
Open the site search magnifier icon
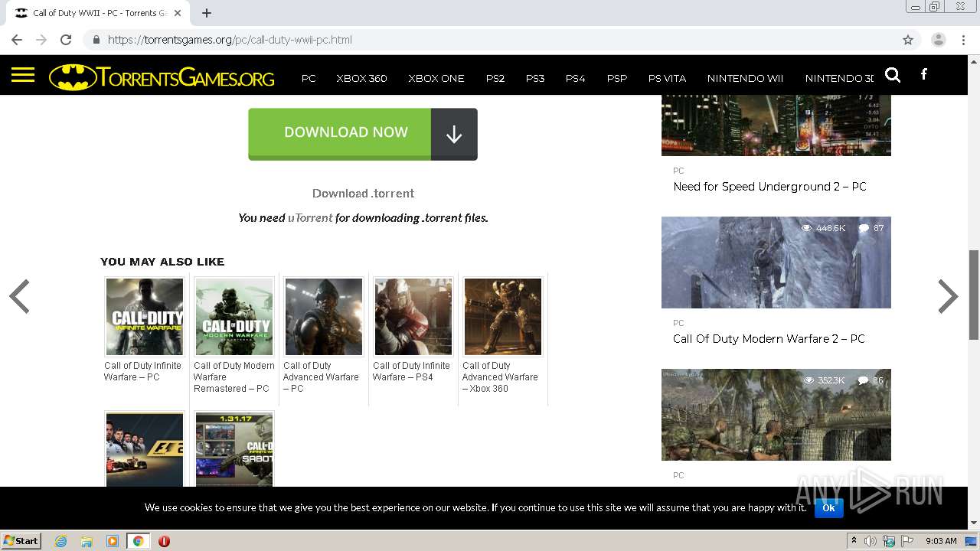[x=893, y=74]
